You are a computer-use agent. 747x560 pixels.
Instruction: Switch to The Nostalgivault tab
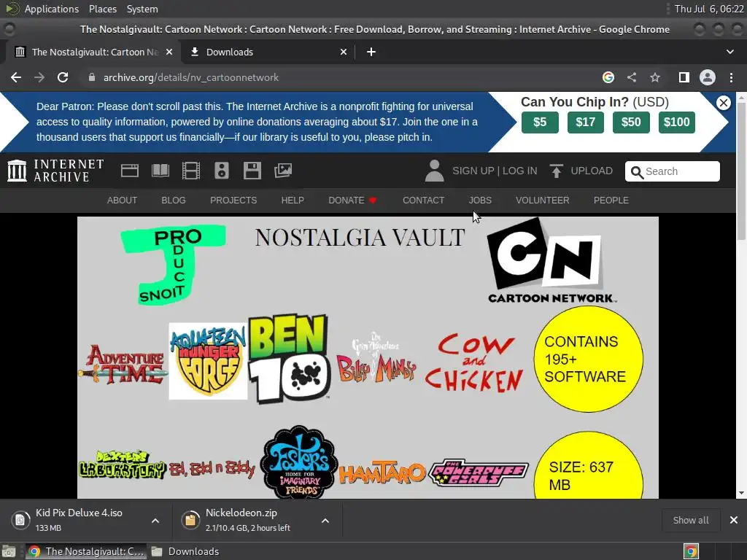coord(93,52)
